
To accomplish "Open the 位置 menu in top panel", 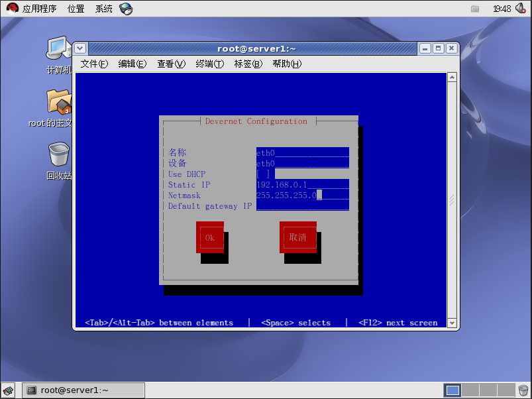I will coord(76,9).
